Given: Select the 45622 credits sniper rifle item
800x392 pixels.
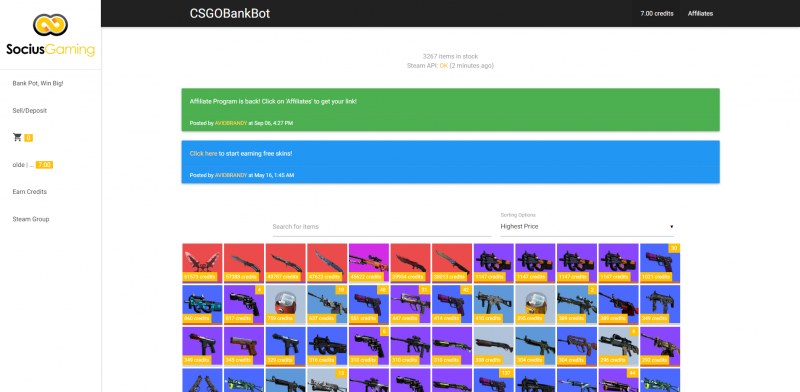Looking at the screenshot, I should [369, 263].
